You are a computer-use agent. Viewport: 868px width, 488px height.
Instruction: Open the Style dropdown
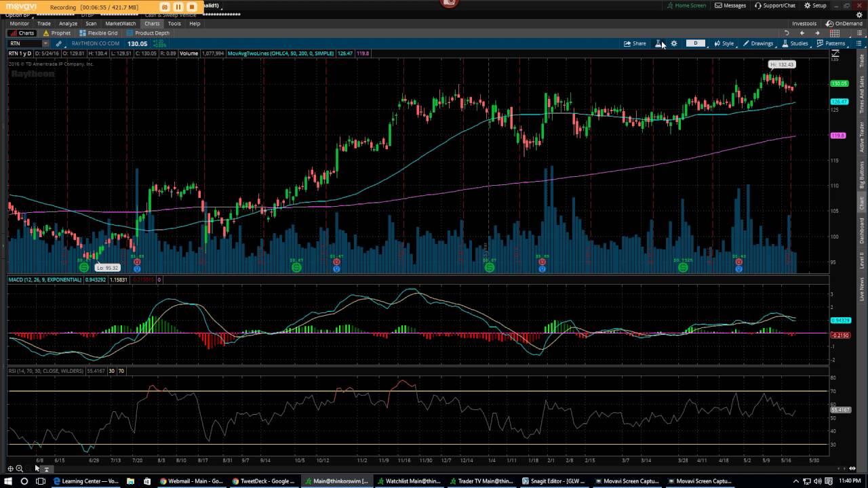[x=724, y=43]
